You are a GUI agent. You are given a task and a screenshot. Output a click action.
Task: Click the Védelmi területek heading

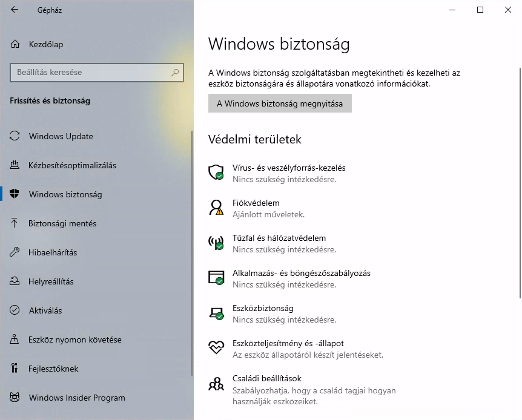(x=255, y=139)
